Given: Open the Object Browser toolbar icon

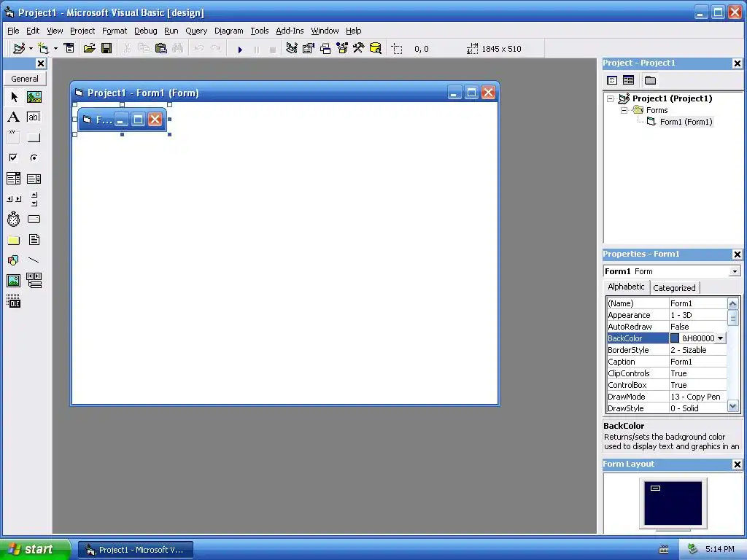Looking at the screenshot, I should click(342, 49).
